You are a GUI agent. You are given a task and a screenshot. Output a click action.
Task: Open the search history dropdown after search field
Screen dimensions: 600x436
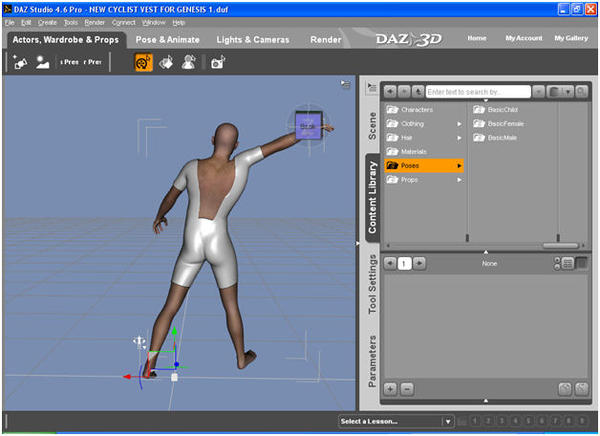pos(538,92)
